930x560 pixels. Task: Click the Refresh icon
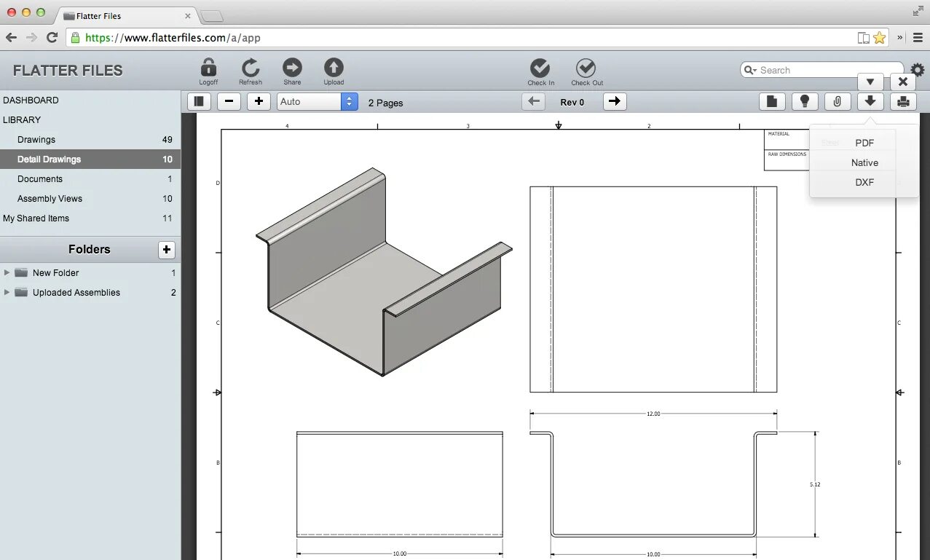coord(251,68)
